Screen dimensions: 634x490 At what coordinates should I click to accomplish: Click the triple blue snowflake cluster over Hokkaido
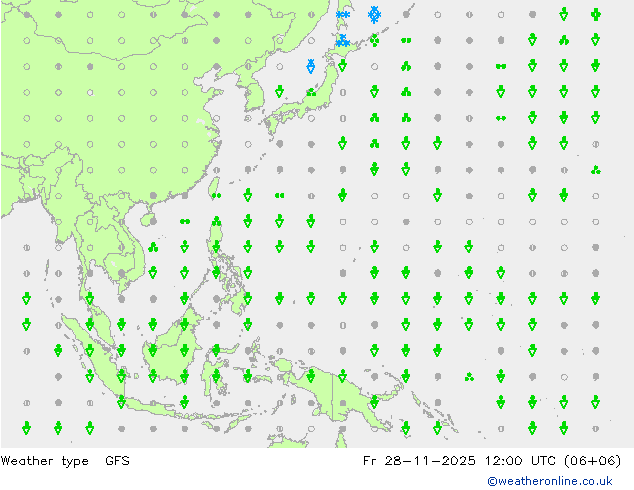[343, 40]
